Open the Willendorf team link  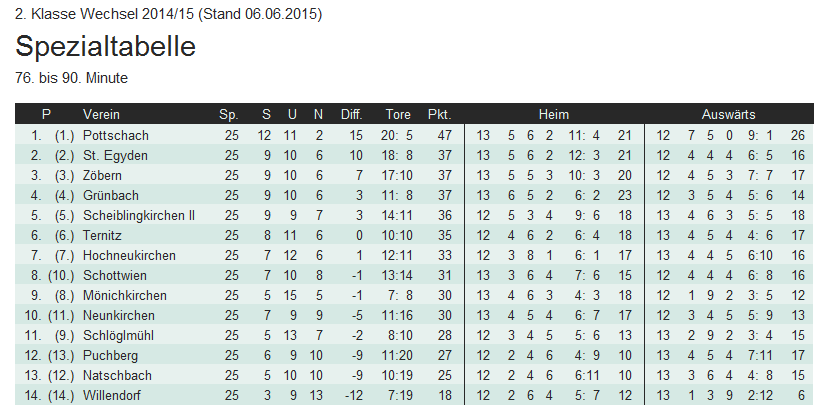pos(114,395)
